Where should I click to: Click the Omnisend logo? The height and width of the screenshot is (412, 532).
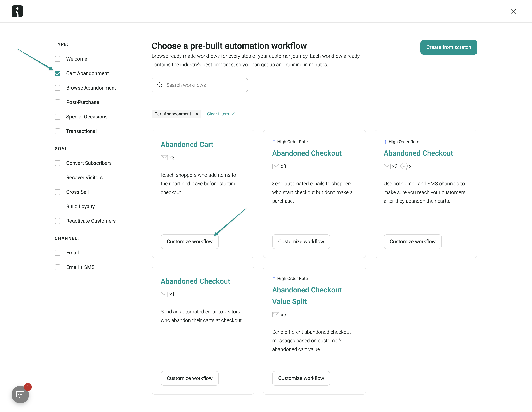[x=17, y=11]
